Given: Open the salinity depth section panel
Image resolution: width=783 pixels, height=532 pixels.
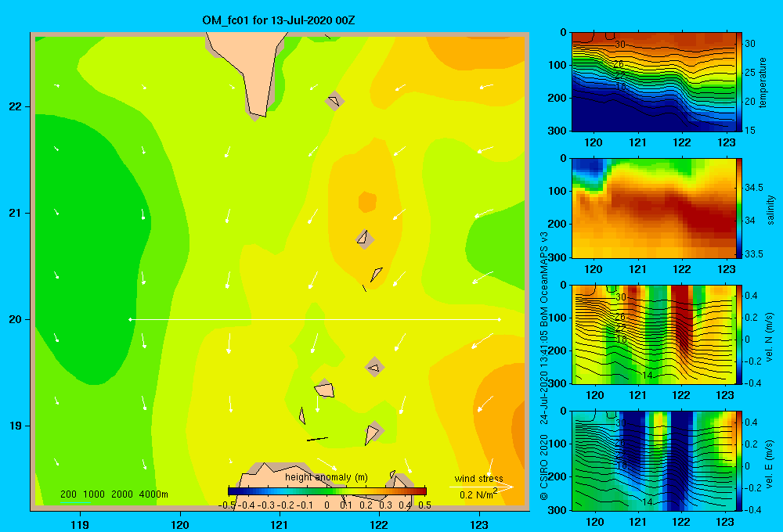Looking at the screenshot, I should pyautogui.click(x=653, y=208).
